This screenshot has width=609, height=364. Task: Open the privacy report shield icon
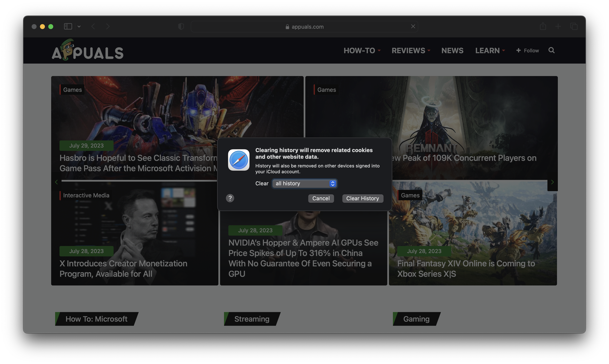point(181,27)
